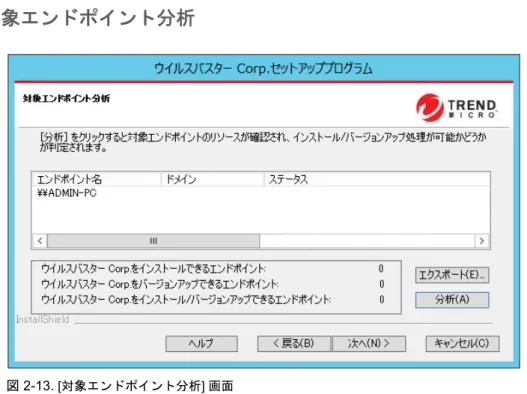Click the 分析(A) analyze button
This screenshot has width=527, height=394.
pos(452,300)
